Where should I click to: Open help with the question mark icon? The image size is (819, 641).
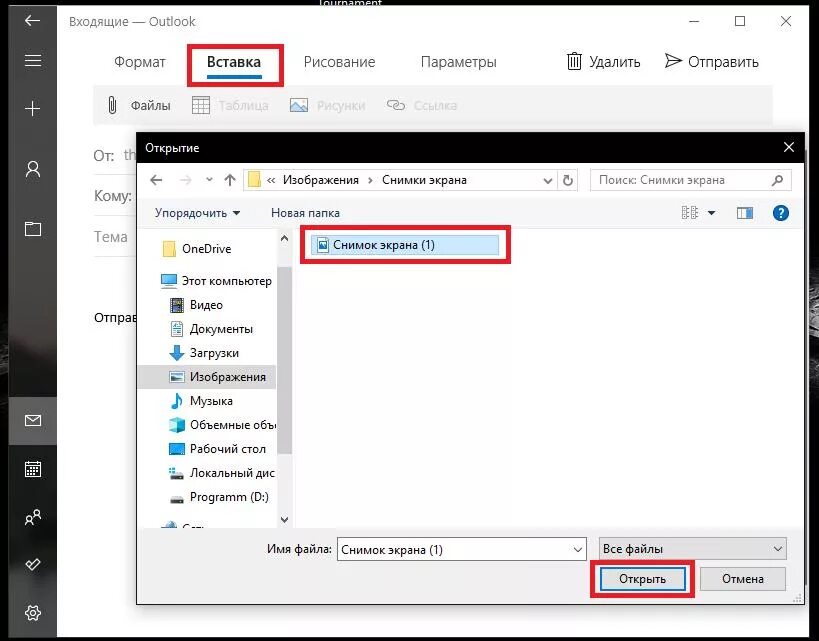pyautogui.click(x=780, y=213)
